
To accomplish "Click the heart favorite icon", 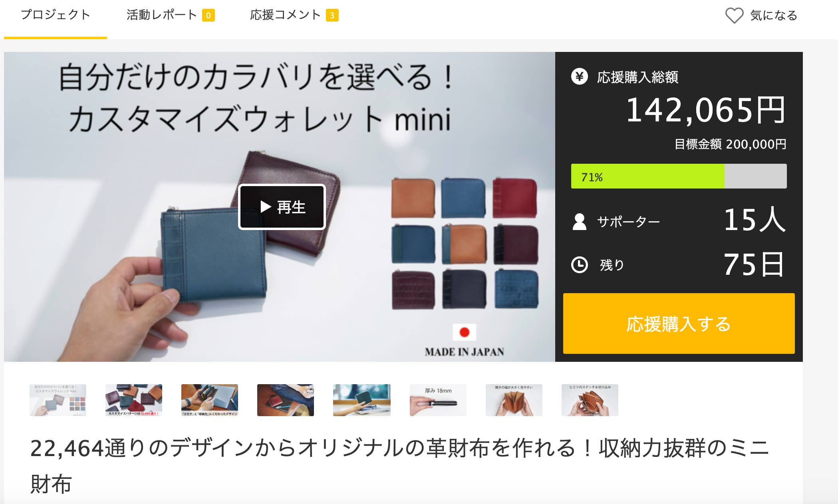I will [x=734, y=16].
